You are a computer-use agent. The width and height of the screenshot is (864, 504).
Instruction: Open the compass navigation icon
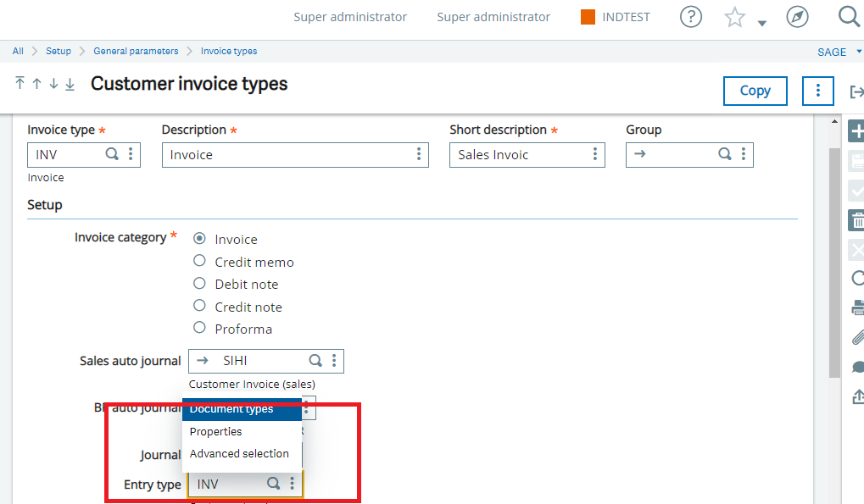tap(797, 17)
